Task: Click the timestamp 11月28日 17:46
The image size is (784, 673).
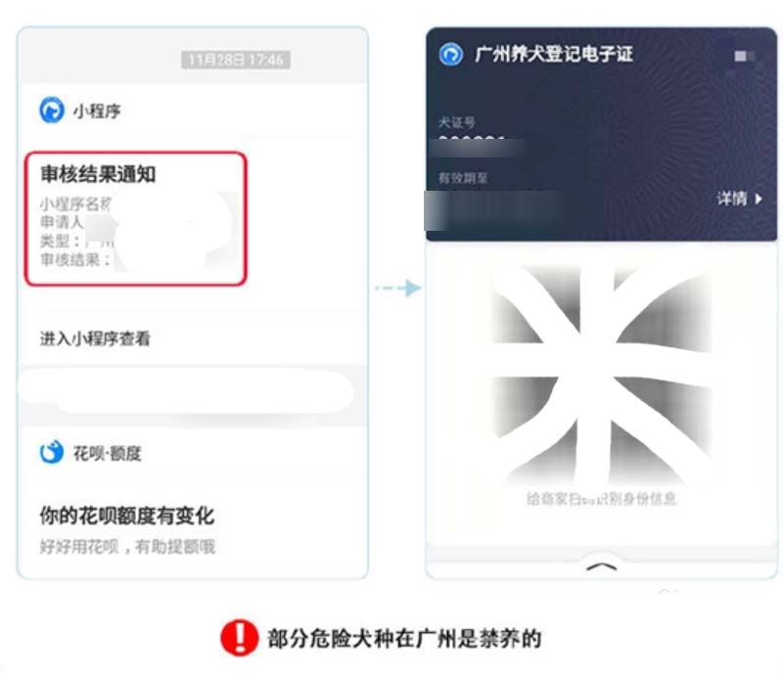Action: [236, 60]
